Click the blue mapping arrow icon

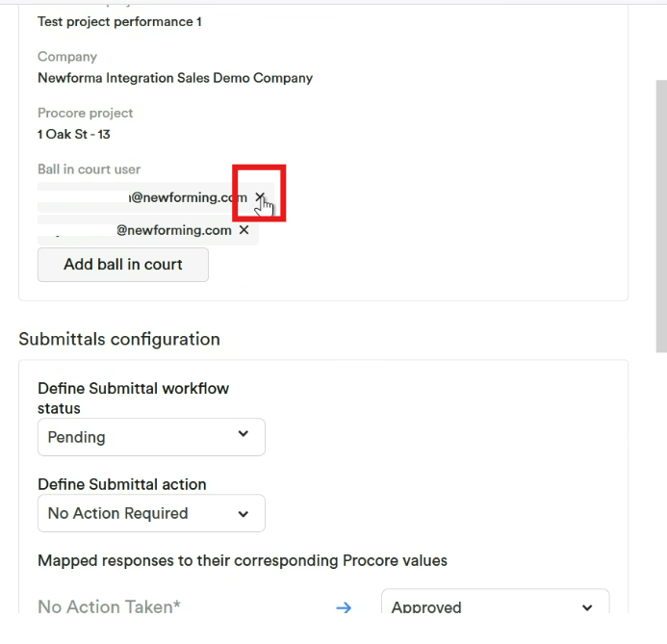tap(344, 607)
